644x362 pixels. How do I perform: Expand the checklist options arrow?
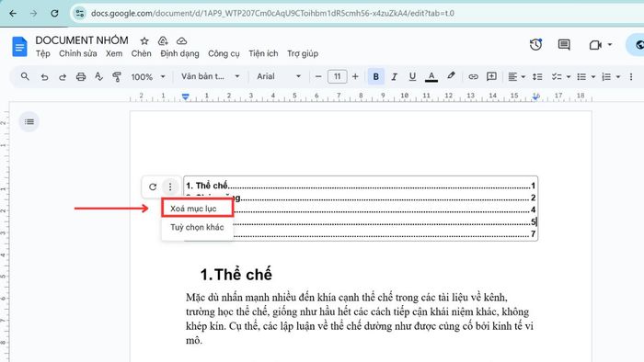pyautogui.click(x=569, y=76)
